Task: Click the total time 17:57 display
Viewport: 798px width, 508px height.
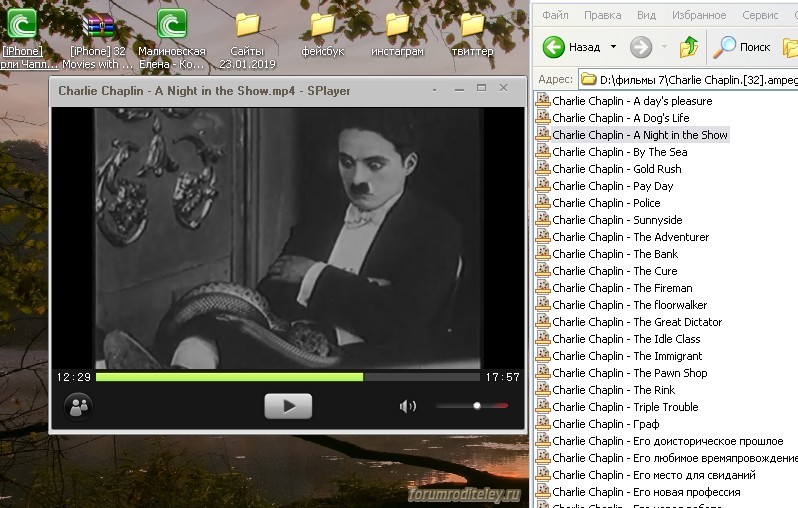Action: [x=502, y=377]
